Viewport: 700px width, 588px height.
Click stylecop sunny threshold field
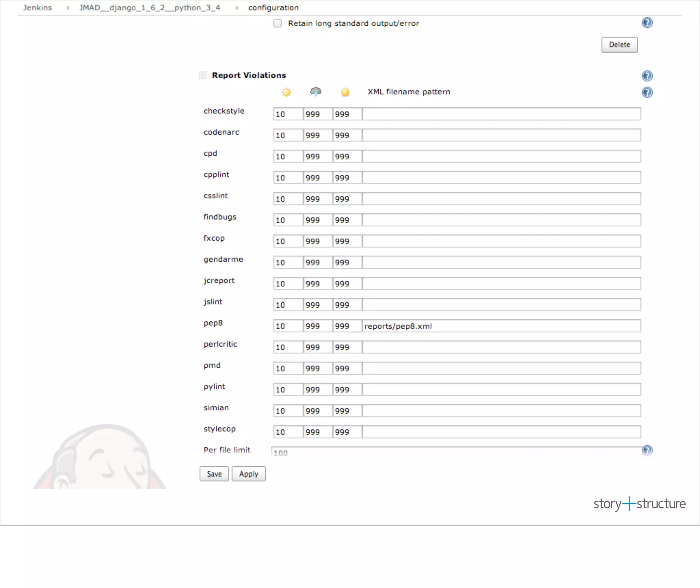tap(288, 432)
